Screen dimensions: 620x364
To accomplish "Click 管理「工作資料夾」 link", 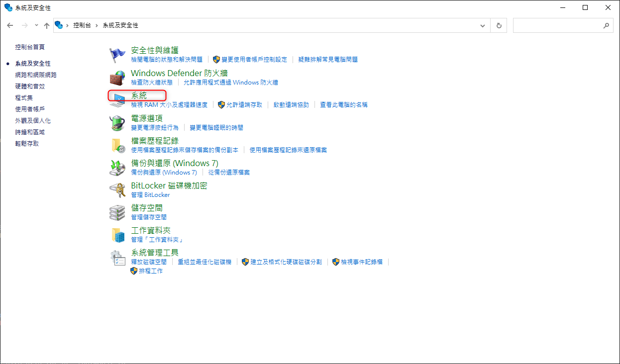I will pos(157,240).
